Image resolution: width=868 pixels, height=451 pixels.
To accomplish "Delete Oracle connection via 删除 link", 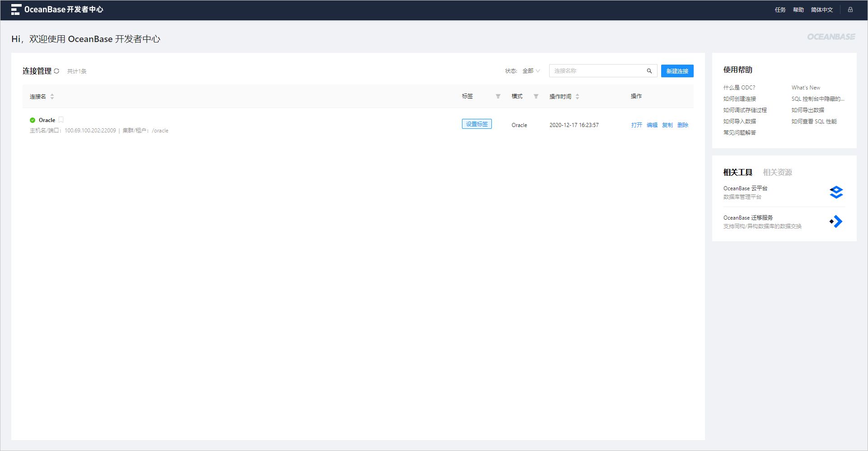I will click(682, 125).
